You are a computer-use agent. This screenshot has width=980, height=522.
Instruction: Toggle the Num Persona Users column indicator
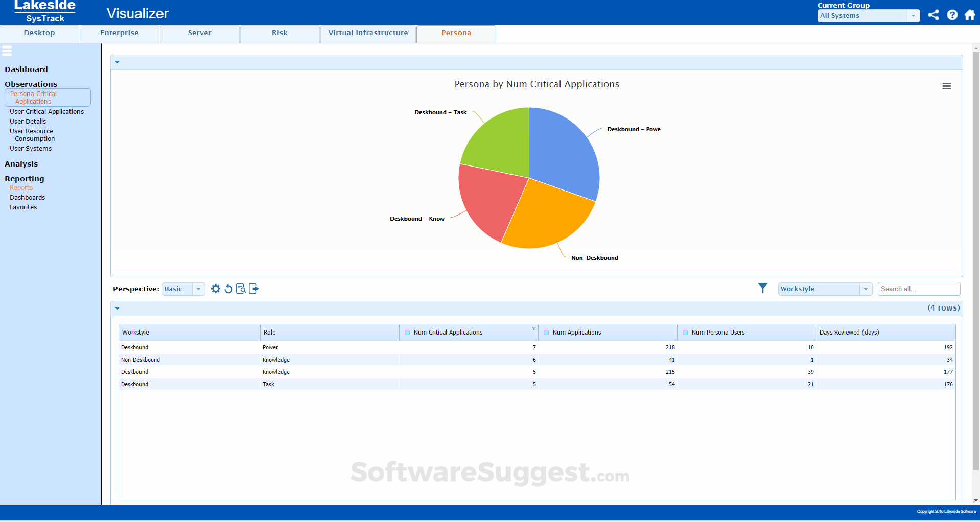tap(685, 332)
